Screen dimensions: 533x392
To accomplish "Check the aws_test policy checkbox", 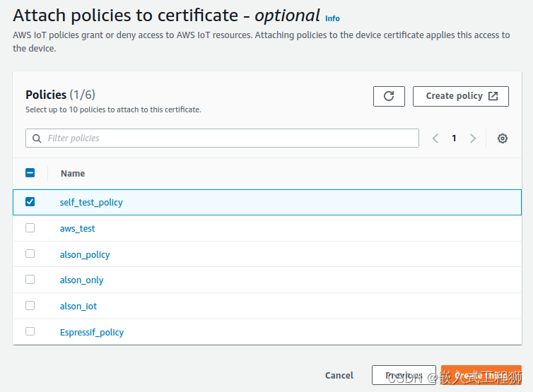I will 30,228.
